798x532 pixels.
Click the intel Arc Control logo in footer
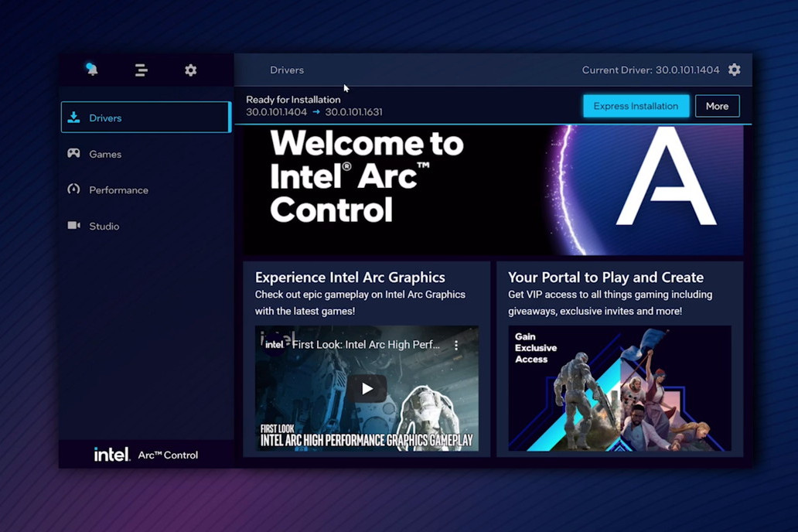click(x=146, y=455)
